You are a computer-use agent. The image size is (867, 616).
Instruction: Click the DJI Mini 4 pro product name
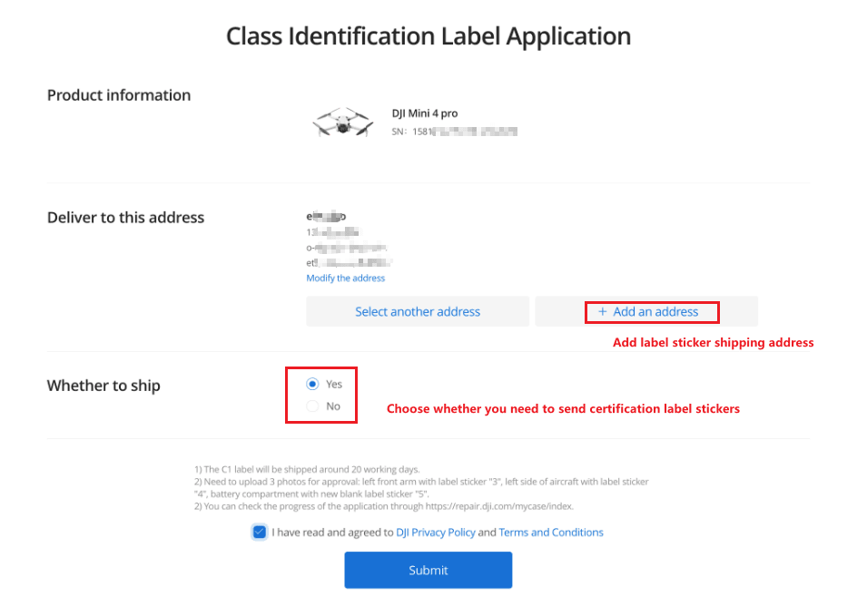425,113
